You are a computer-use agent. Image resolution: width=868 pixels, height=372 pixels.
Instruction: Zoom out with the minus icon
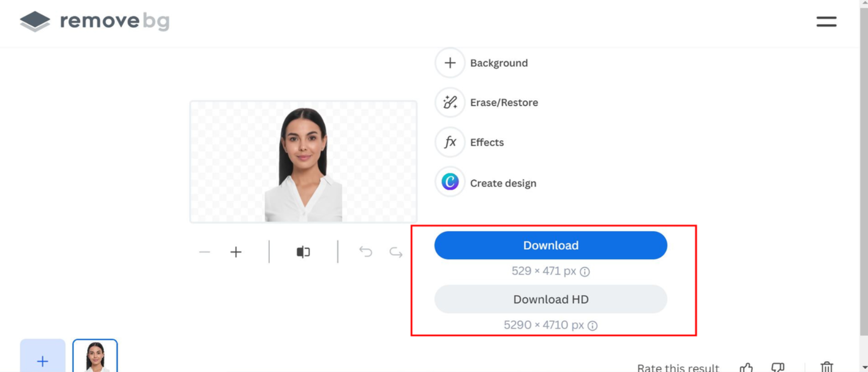click(x=205, y=252)
